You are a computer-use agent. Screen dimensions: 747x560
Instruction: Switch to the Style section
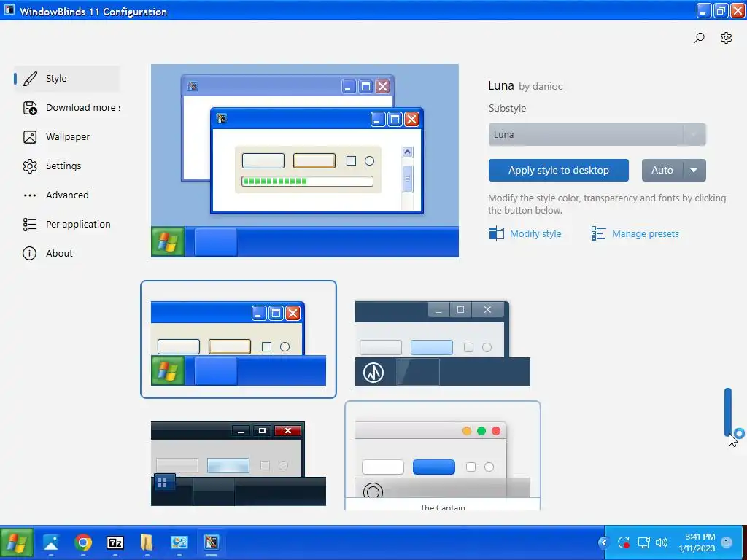coord(66,79)
